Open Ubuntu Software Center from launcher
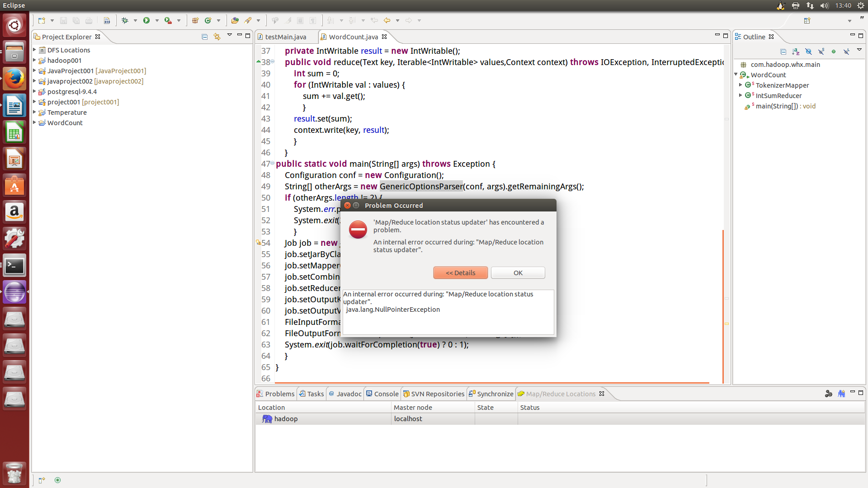The height and width of the screenshot is (488, 868). pyautogui.click(x=14, y=186)
